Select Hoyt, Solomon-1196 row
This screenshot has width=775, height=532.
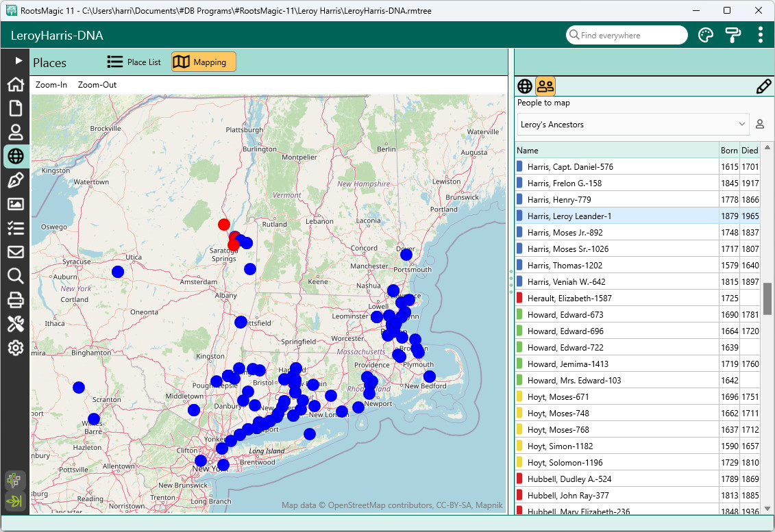pyautogui.click(x=637, y=462)
